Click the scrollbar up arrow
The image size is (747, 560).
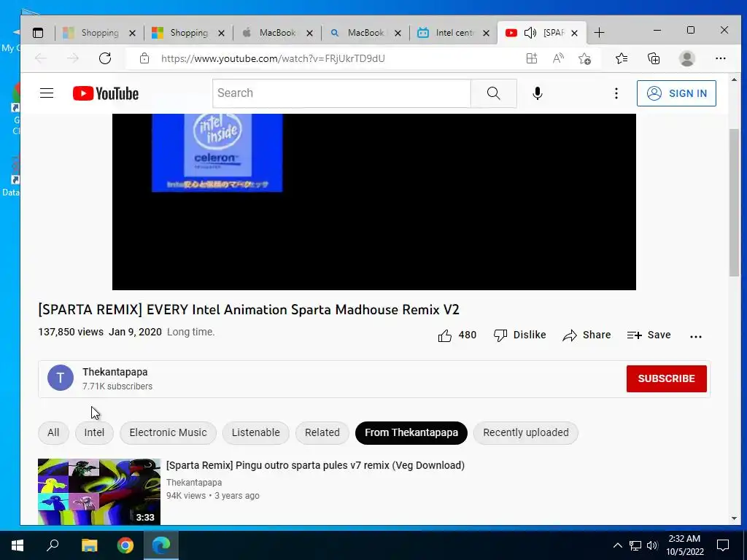734,79
